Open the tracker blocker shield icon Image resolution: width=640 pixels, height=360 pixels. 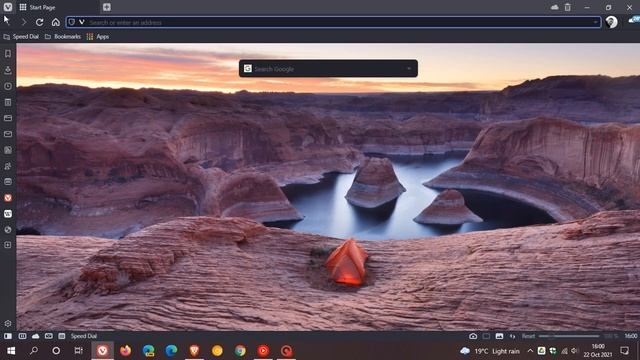point(72,22)
